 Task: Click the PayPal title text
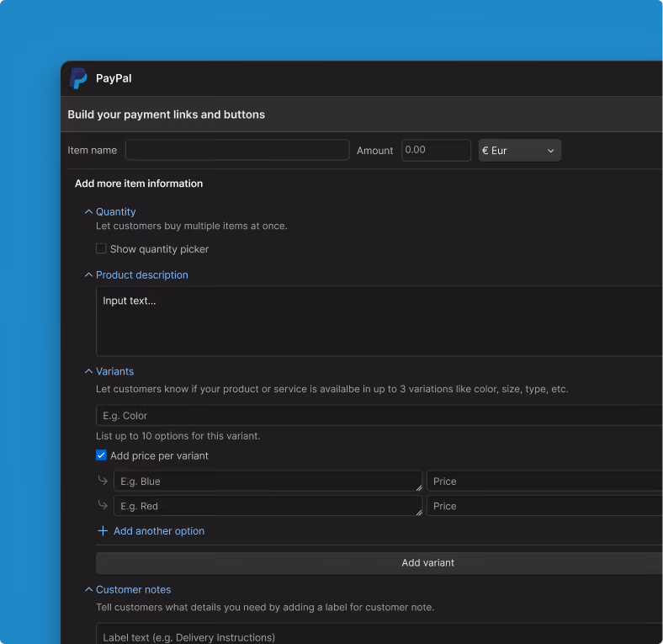[x=114, y=78]
